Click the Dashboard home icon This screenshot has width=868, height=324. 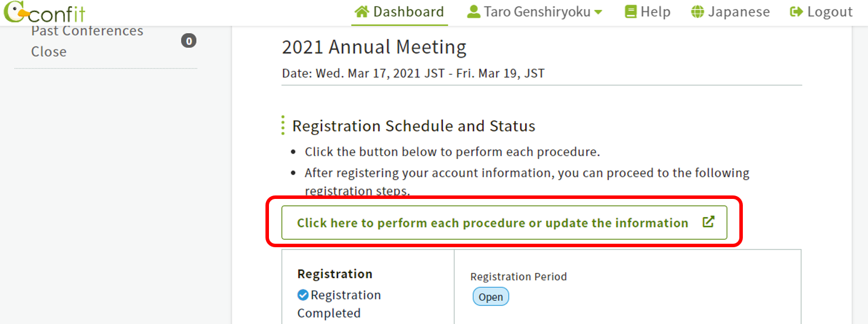pos(362,12)
